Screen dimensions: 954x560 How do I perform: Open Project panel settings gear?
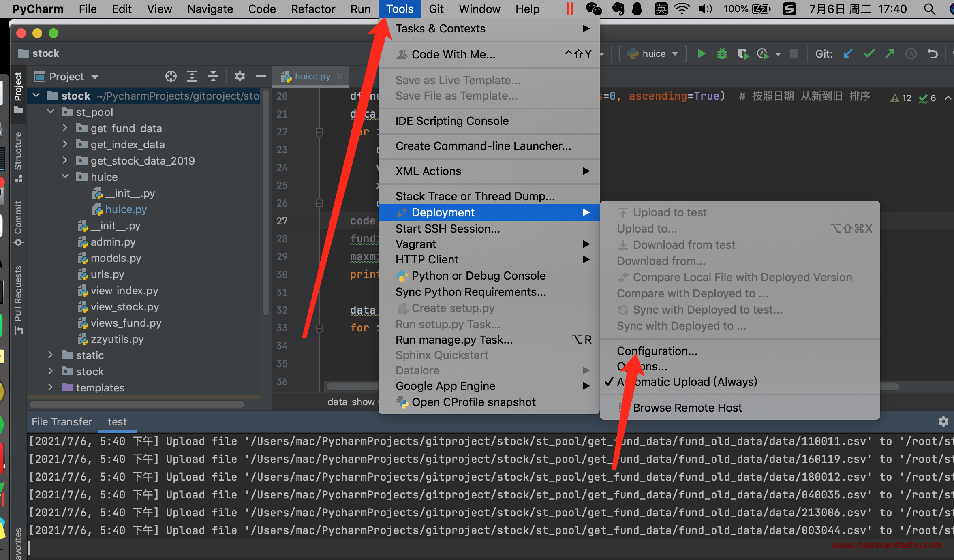[240, 76]
